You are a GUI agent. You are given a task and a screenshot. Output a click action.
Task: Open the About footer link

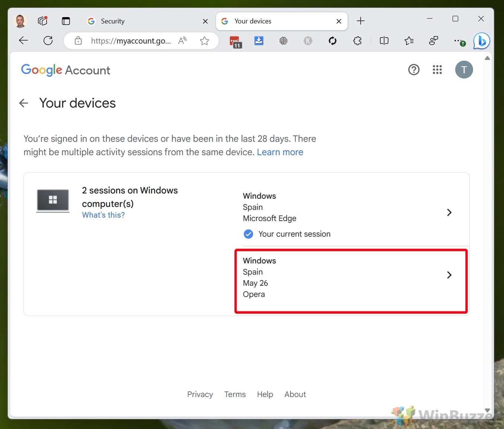(x=295, y=394)
